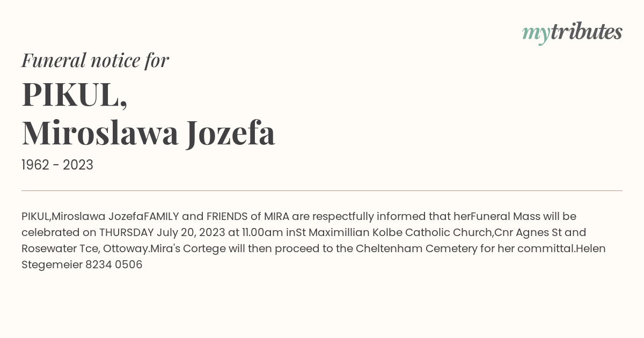
Task: Click "Rosewater Tce, Ottoway" address text
Action: (85, 248)
